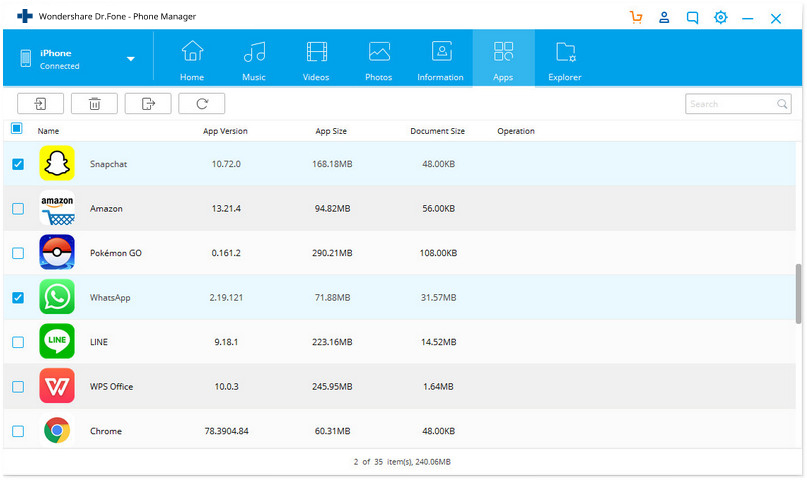Focus the Search input field
The width and height of the screenshot is (807, 480).
tap(738, 104)
